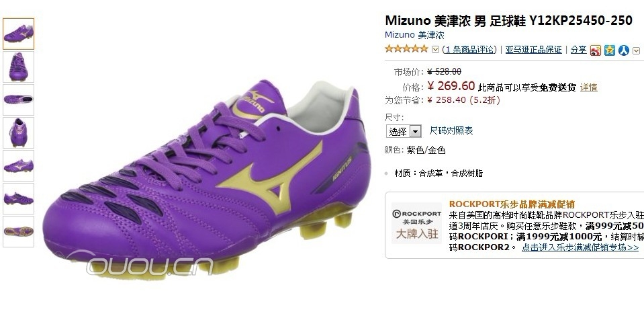This screenshot has height=316, width=644.
Task: Open the 选择 size dropdown
Action: [404, 131]
